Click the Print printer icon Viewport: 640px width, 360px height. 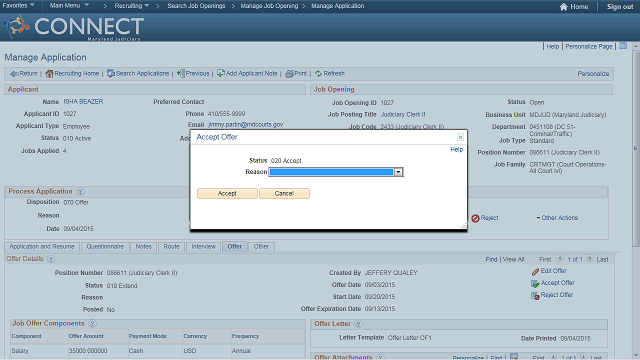[289, 73]
